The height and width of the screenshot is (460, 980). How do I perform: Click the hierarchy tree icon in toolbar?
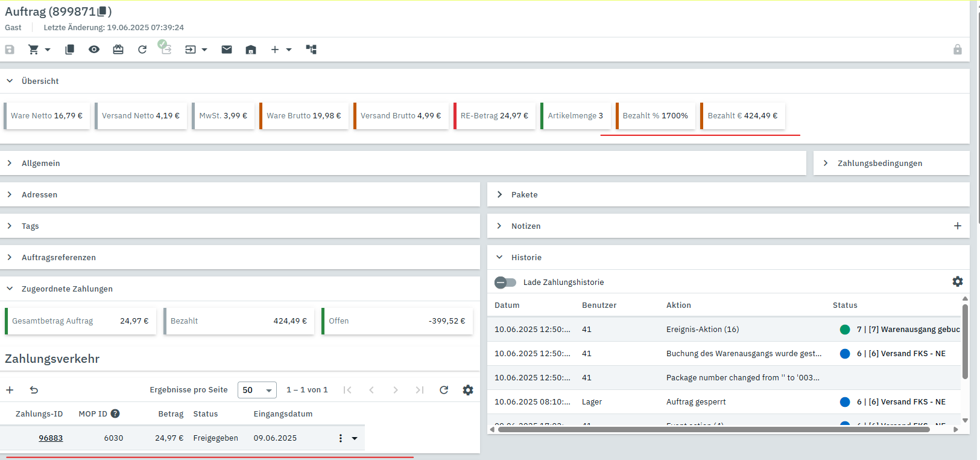pyautogui.click(x=311, y=50)
